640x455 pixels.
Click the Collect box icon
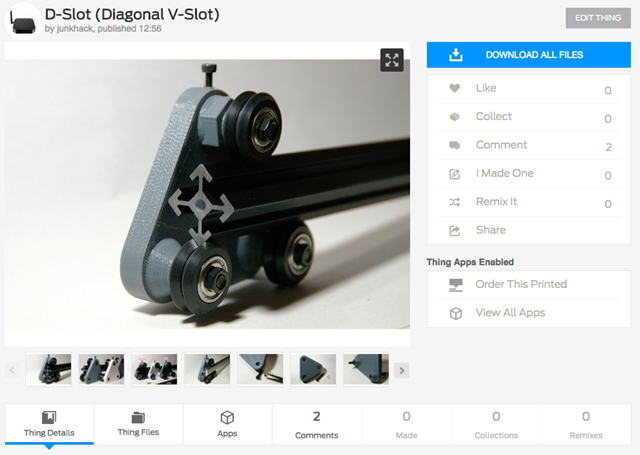454,117
